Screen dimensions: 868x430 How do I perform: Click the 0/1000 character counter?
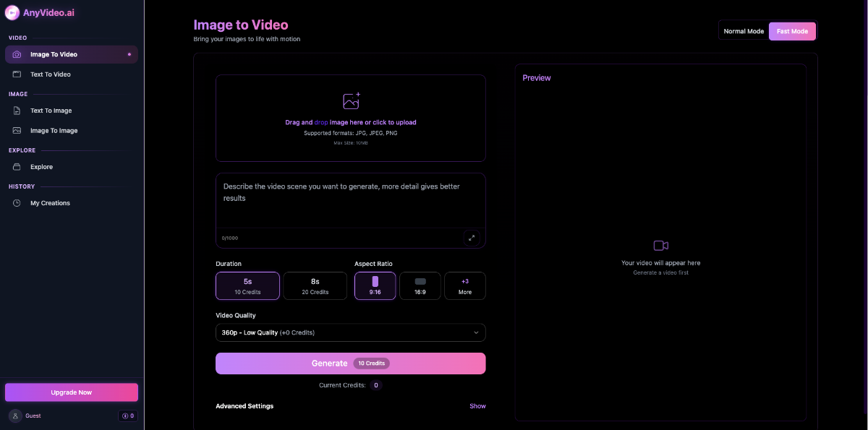pyautogui.click(x=230, y=238)
